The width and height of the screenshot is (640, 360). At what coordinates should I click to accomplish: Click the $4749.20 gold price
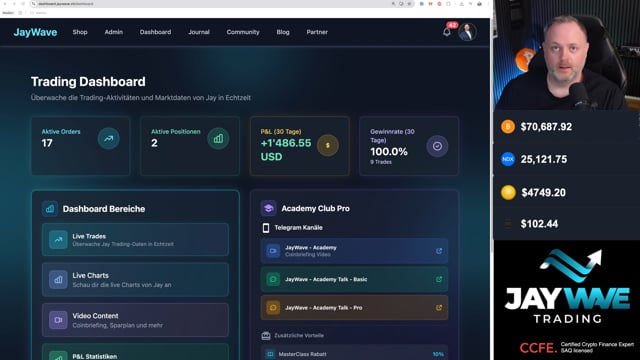543,193
